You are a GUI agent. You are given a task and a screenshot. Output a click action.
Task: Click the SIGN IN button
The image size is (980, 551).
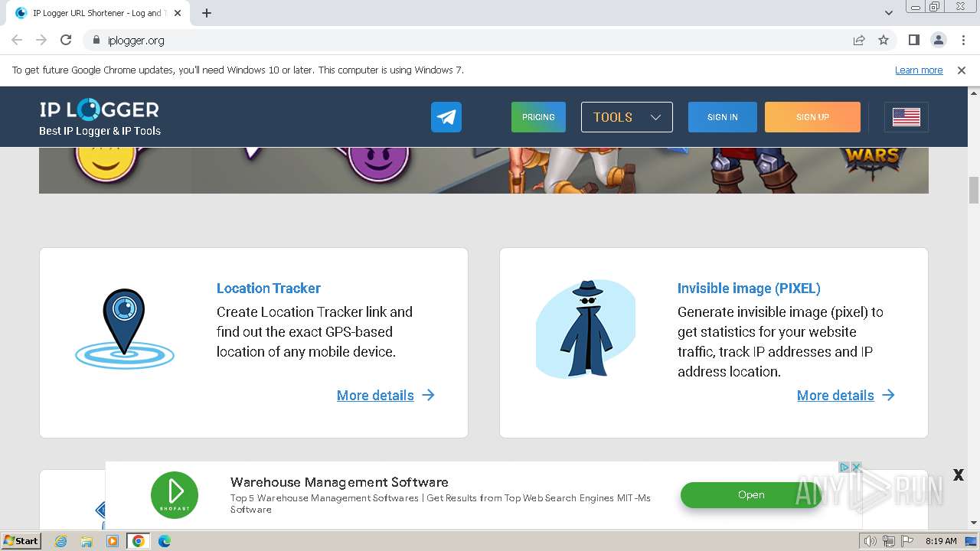(723, 117)
